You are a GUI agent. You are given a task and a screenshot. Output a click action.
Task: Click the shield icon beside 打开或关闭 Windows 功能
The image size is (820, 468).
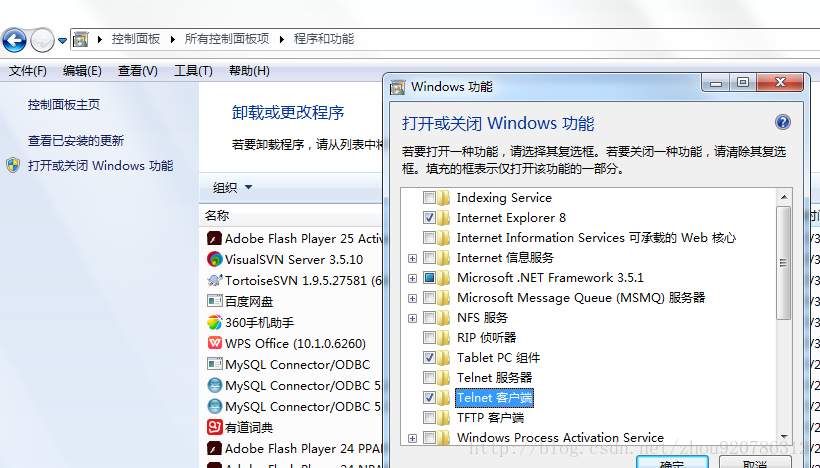click(13, 165)
